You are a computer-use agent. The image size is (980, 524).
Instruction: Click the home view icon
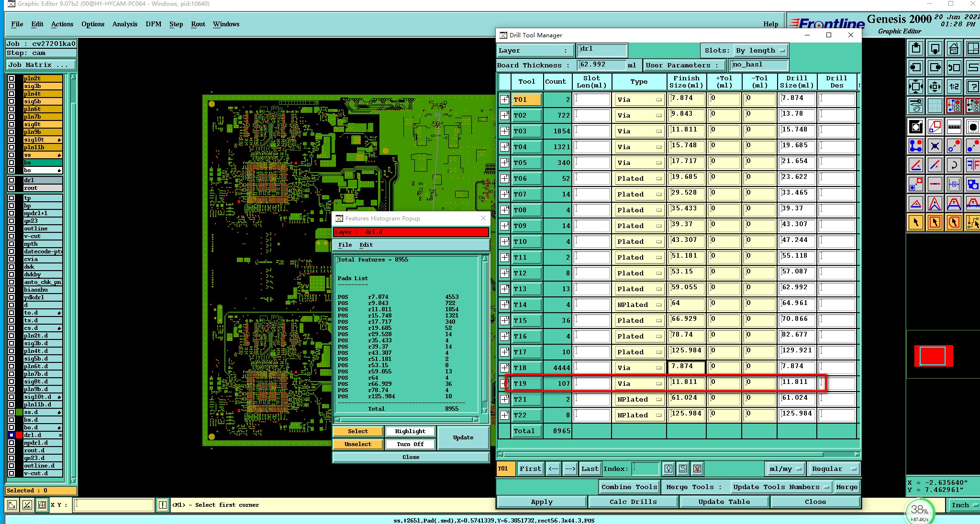(954, 48)
